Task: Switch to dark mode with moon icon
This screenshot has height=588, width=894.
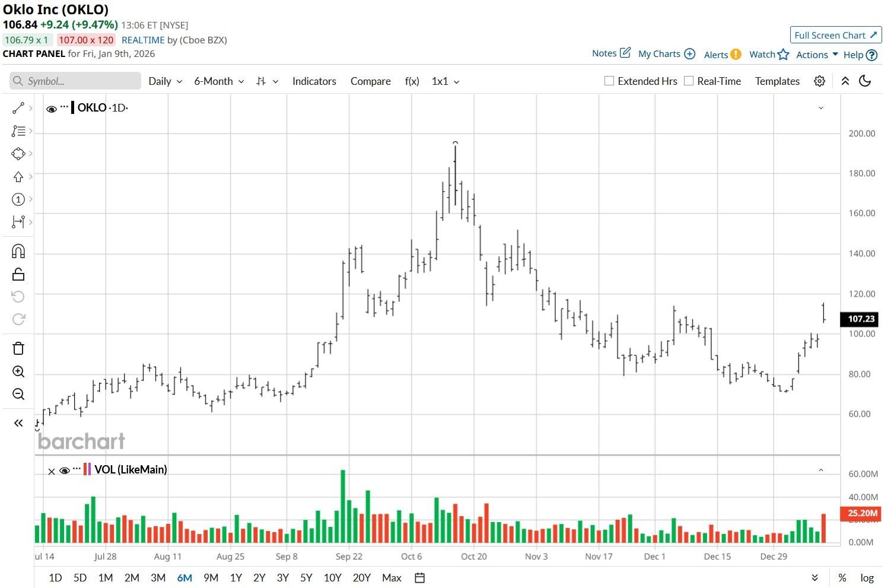Action: point(865,81)
